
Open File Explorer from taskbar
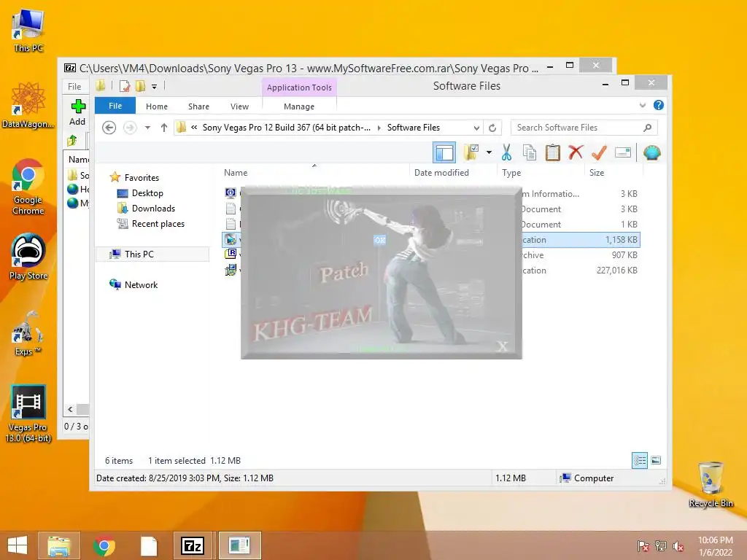pyautogui.click(x=59, y=545)
